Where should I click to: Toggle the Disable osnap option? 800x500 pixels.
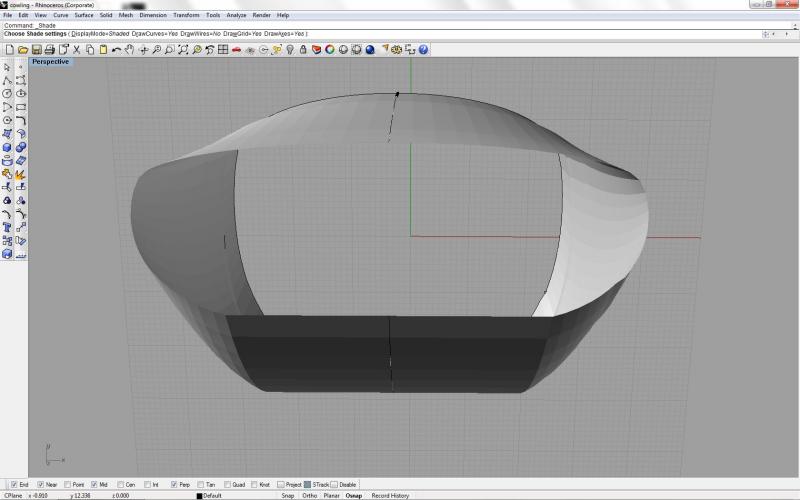pyautogui.click(x=334, y=485)
